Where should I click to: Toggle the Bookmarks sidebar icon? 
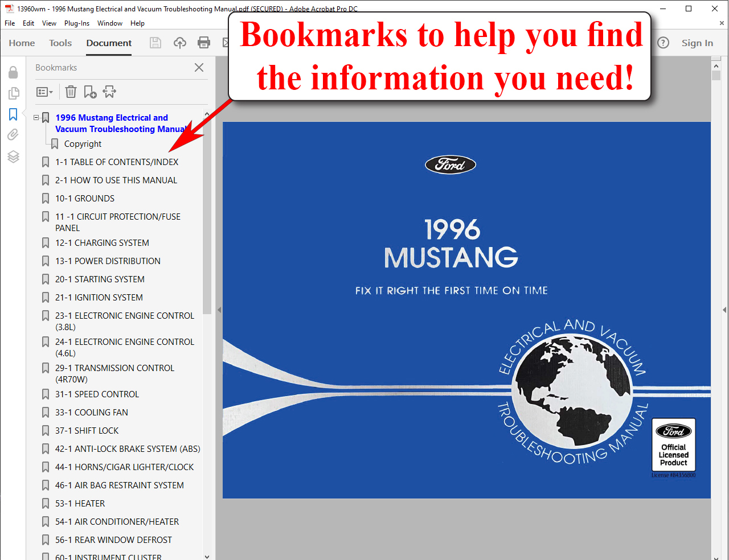[13, 114]
